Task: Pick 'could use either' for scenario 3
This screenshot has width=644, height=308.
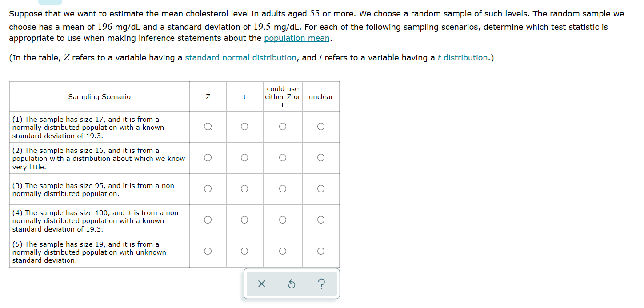Action: pos(283,189)
